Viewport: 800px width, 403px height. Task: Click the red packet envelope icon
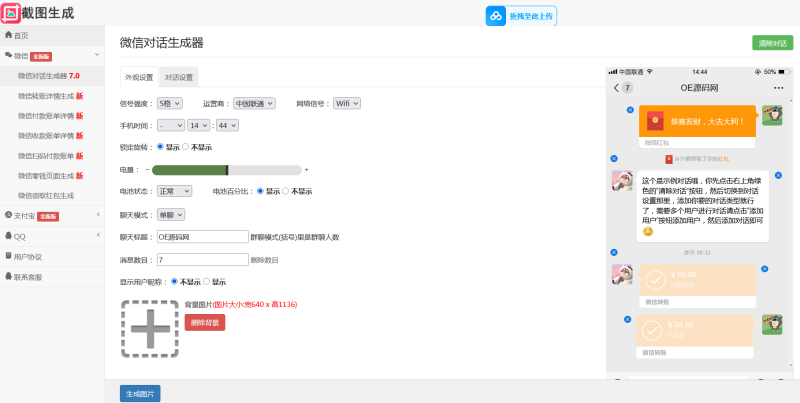[655, 121]
